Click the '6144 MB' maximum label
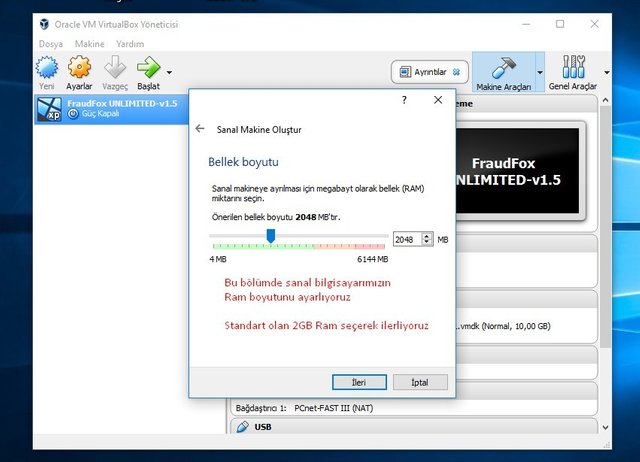640x462 pixels. click(373, 259)
